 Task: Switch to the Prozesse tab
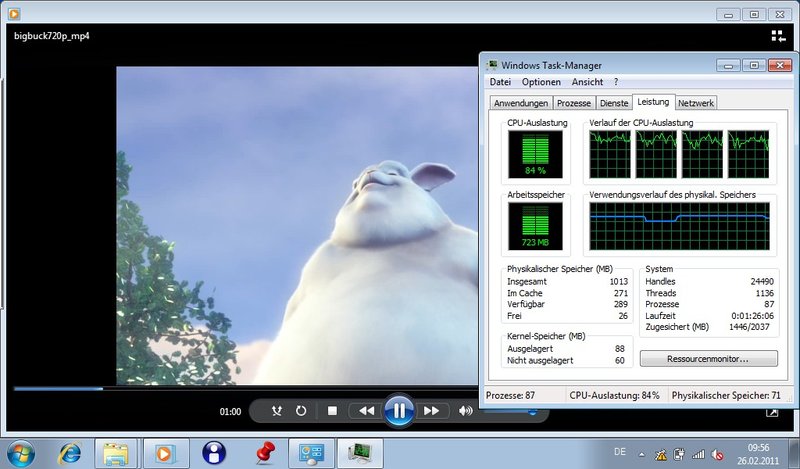point(573,103)
